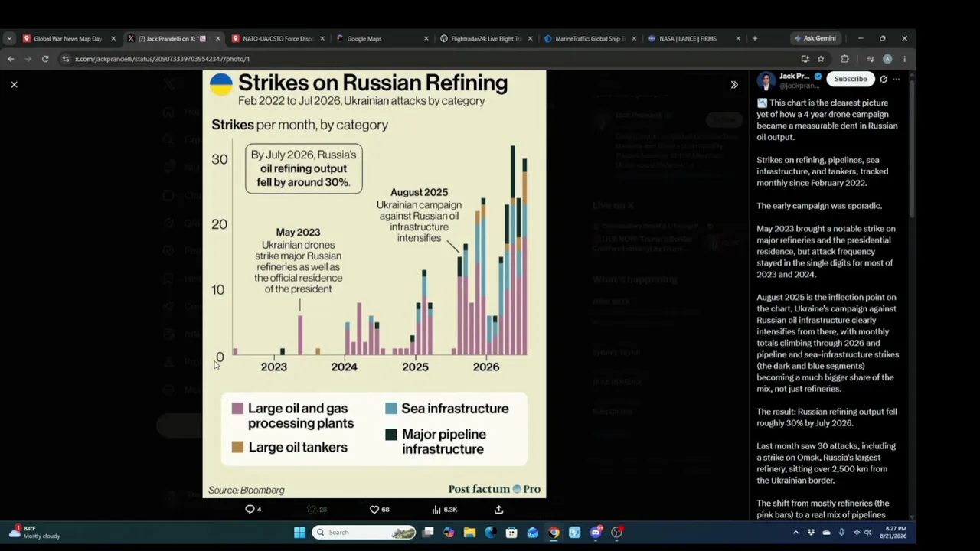Click the Dropbox tray icon

(812, 533)
